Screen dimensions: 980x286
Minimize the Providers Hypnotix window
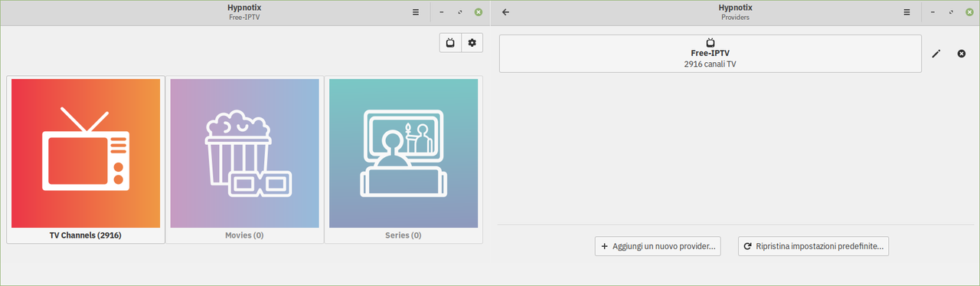click(933, 12)
